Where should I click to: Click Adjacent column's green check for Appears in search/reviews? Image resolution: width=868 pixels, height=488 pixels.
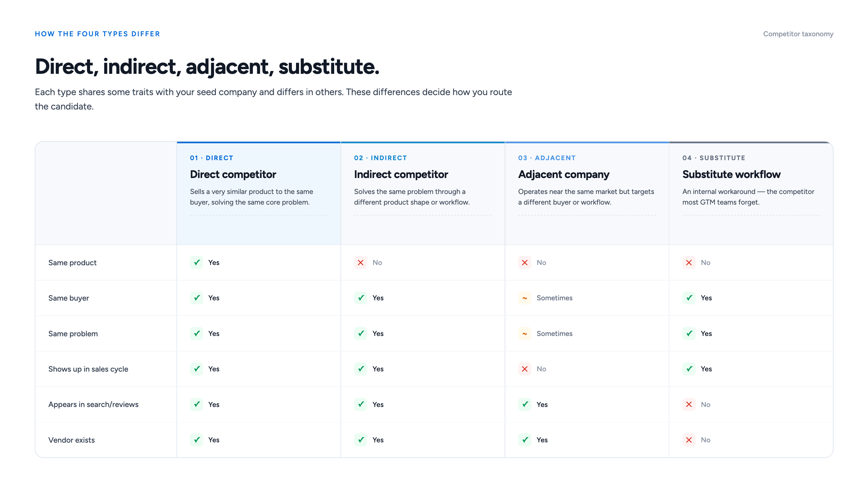click(x=524, y=404)
